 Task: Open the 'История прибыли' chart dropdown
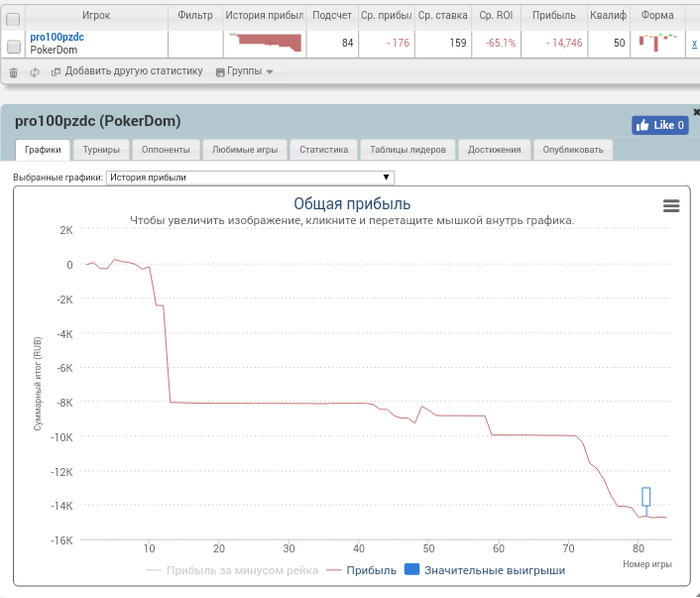[x=250, y=177]
